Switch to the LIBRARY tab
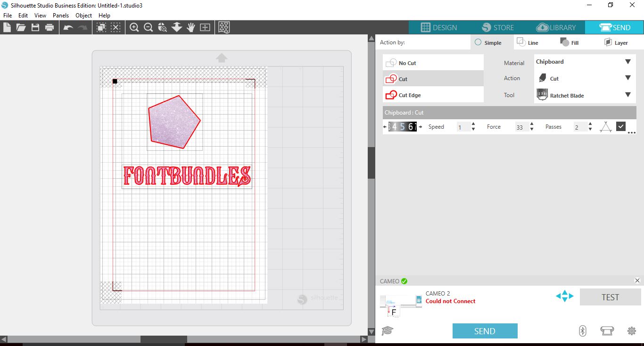The height and width of the screenshot is (346, 644). (x=556, y=27)
